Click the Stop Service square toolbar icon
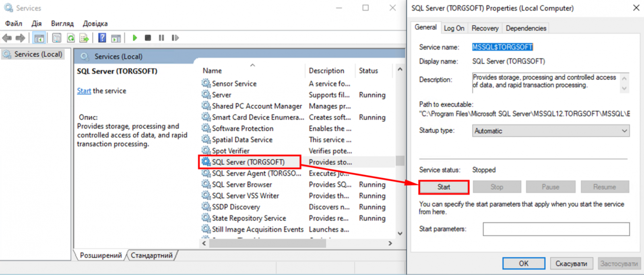 click(148, 38)
